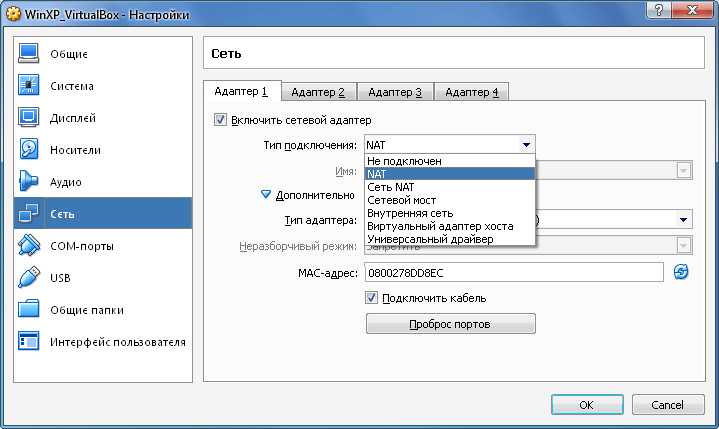Select the USB plug icon
The image size is (719, 429).
pos(28,278)
